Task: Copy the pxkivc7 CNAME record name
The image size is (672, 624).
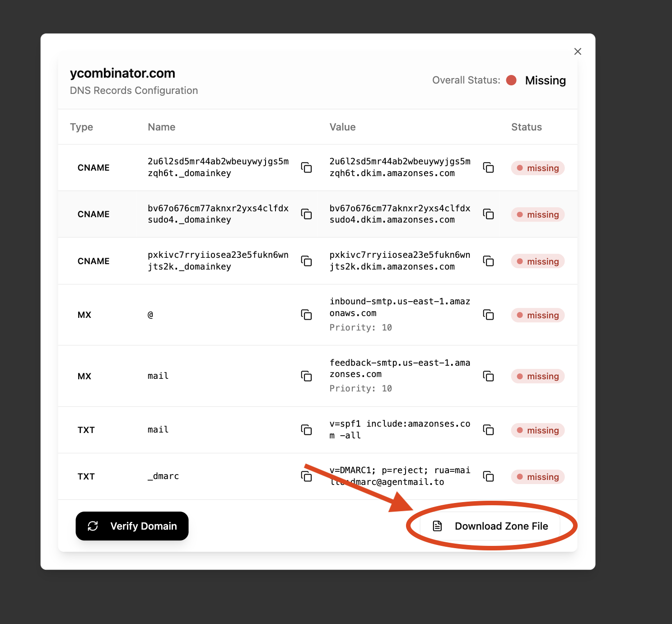Action: [x=307, y=261]
